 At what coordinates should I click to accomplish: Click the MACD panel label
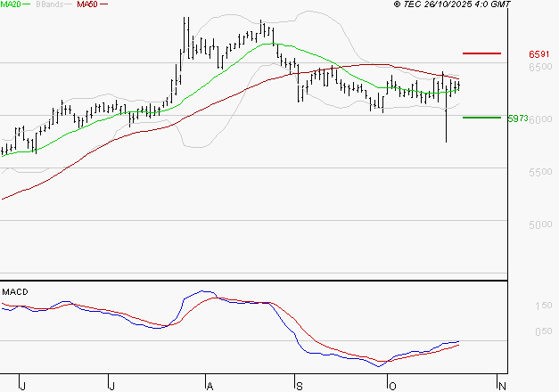pyautogui.click(x=13, y=291)
